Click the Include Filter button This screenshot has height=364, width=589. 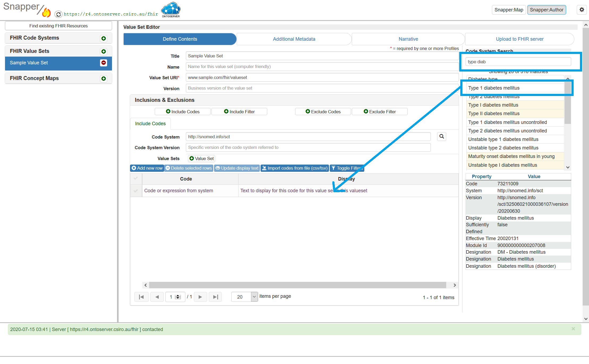coord(239,112)
